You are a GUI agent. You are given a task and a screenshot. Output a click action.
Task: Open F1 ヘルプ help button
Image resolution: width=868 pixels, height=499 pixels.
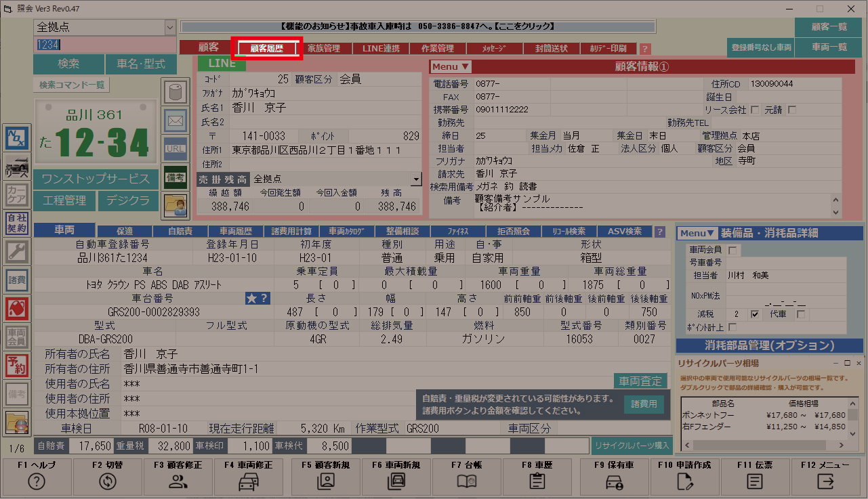click(x=37, y=477)
